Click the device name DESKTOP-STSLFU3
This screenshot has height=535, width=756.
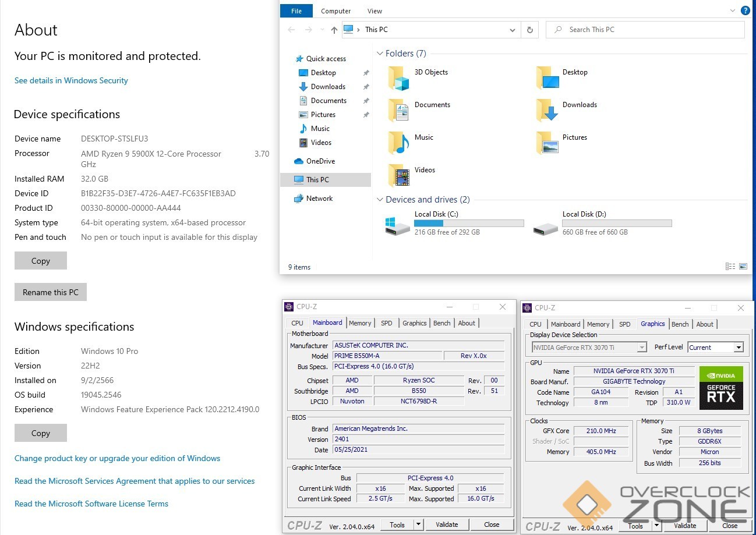point(114,139)
